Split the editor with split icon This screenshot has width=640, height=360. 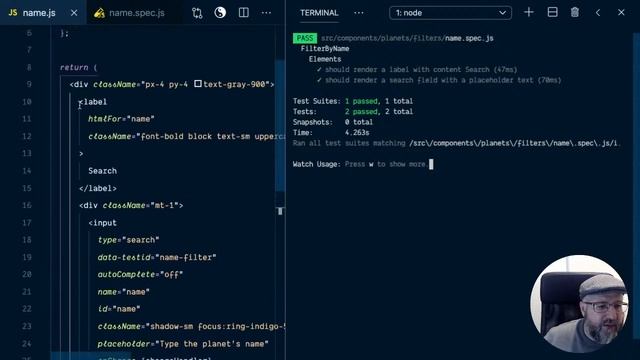point(244,13)
